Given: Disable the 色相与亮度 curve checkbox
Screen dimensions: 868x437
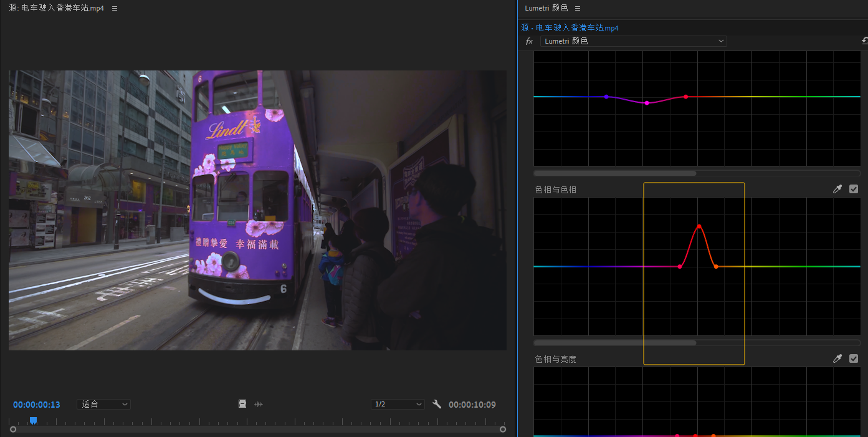Looking at the screenshot, I should tap(854, 358).
